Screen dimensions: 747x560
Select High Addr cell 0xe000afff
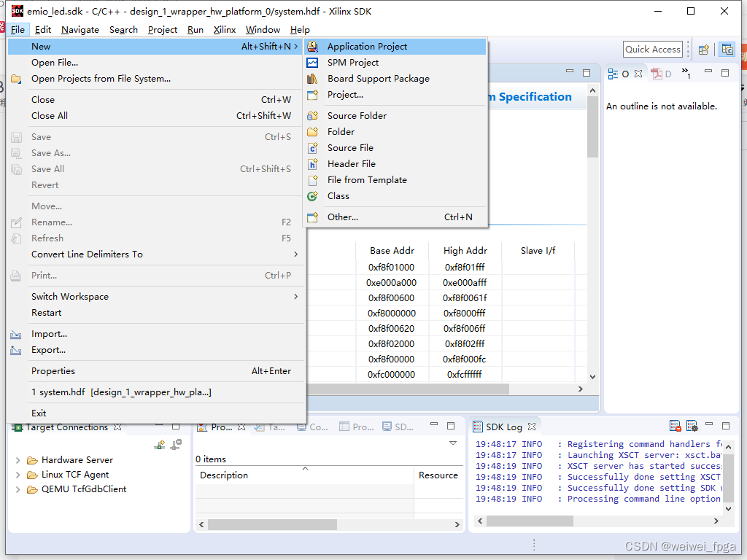tap(465, 283)
